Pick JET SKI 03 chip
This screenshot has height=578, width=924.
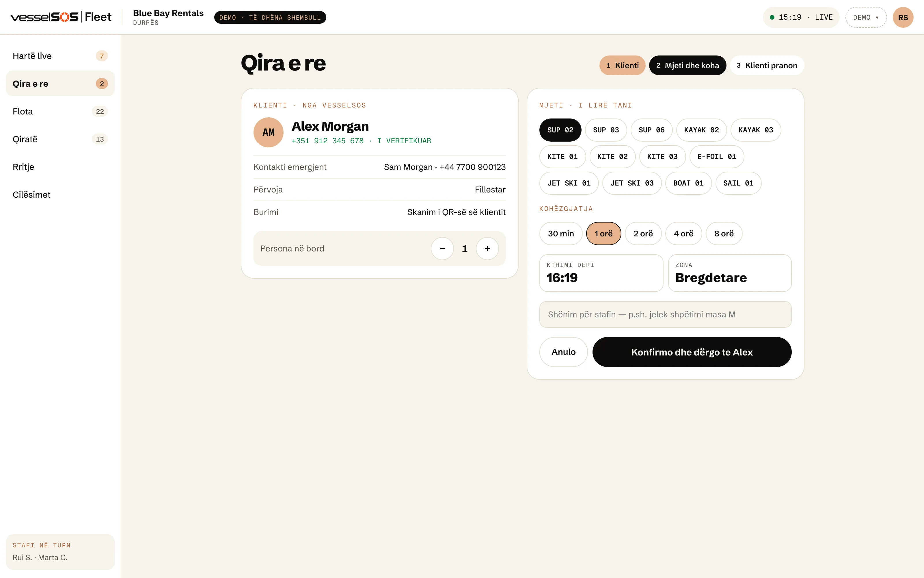point(632,183)
